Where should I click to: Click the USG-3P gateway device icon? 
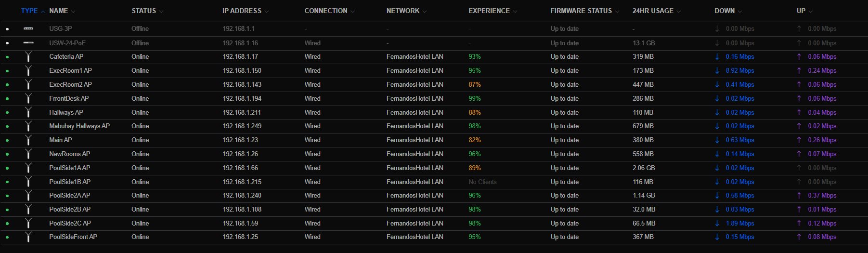click(28, 29)
